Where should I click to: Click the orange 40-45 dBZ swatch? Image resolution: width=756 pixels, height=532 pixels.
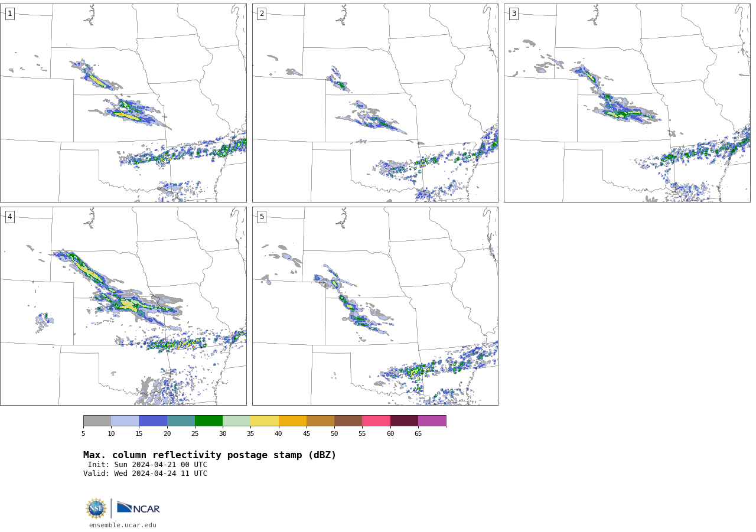coord(292,420)
